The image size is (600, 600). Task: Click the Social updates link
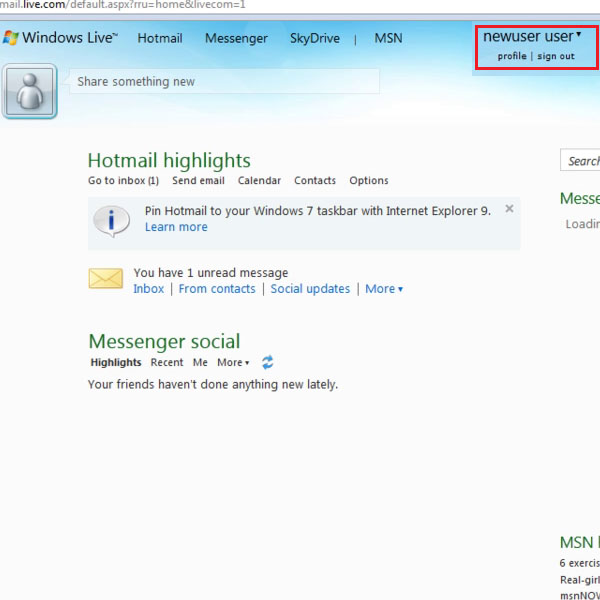tap(310, 289)
